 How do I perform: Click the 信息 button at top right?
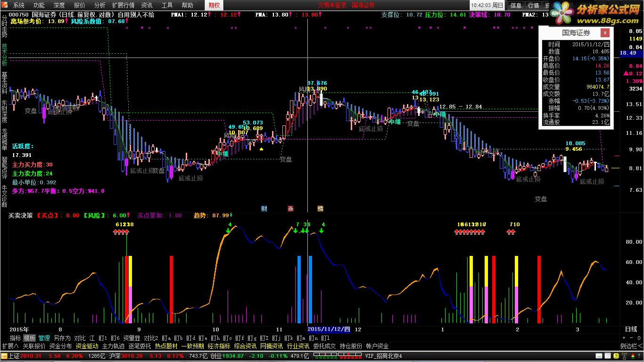click(516, 6)
